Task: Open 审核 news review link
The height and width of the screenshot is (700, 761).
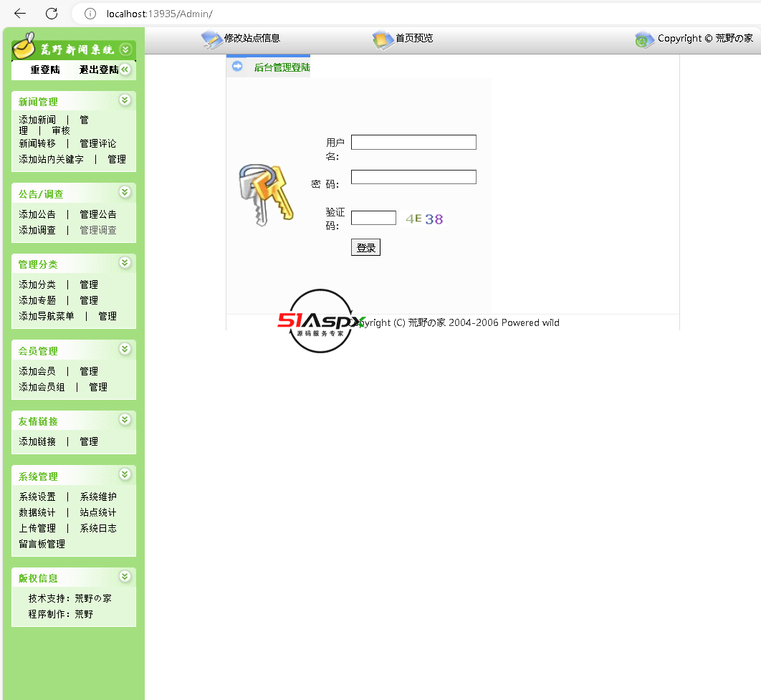Action: pyautogui.click(x=61, y=131)
